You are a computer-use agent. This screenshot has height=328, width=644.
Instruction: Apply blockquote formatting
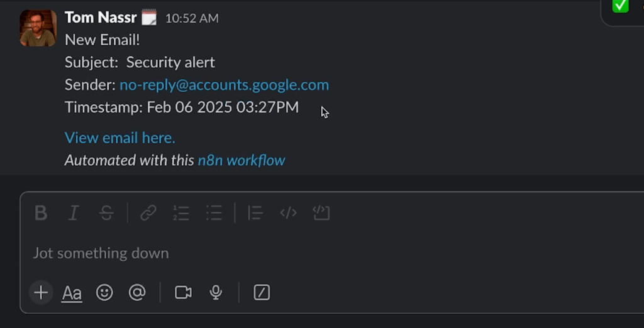point(255,213)
